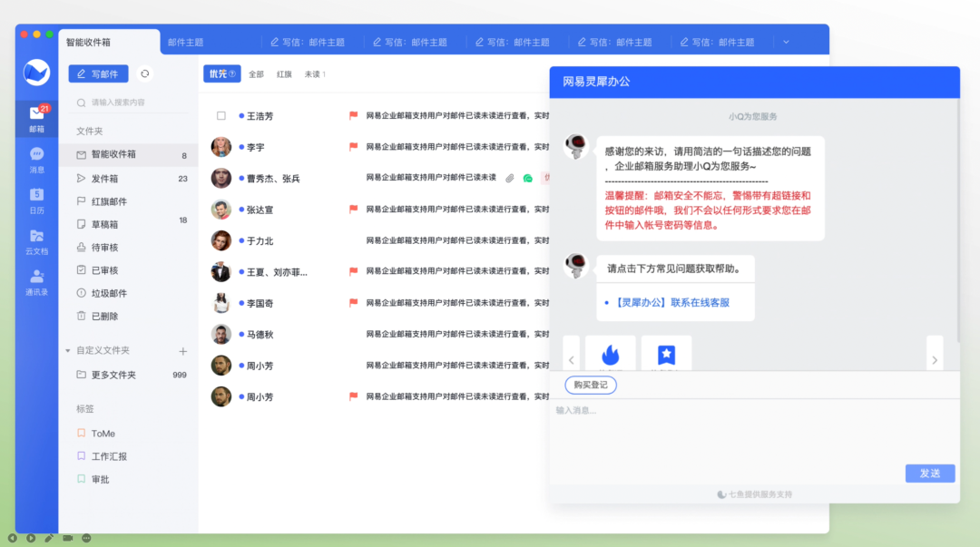
Task: Check the checkbox on 王浩芳's email
Action: pyautogui.click(x=222, y=115)
